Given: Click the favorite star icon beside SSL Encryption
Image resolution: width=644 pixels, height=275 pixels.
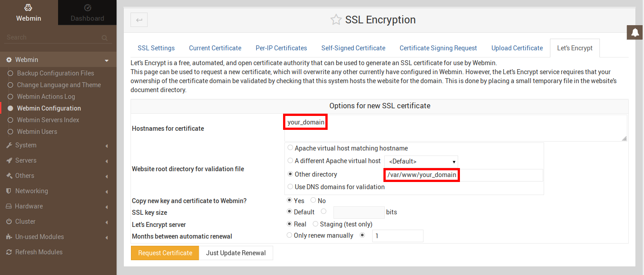Looking at the screenshot, I should coord(336,20).
